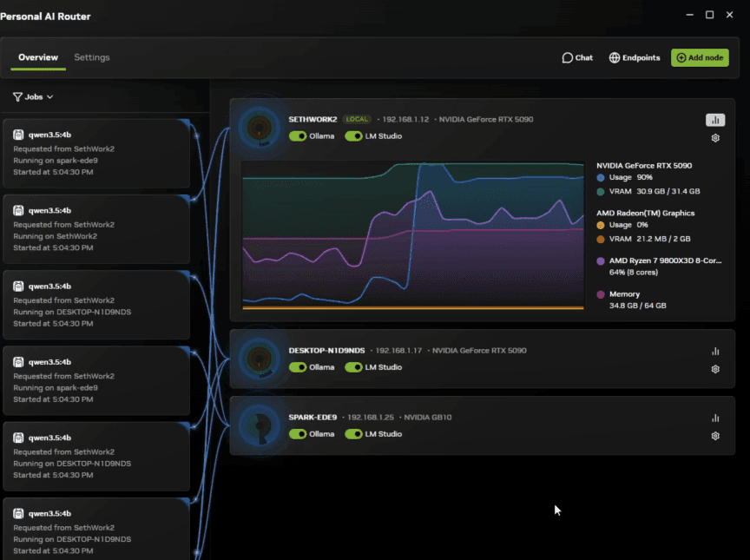Click the Personal AI Router window title

tap(45, 16)
